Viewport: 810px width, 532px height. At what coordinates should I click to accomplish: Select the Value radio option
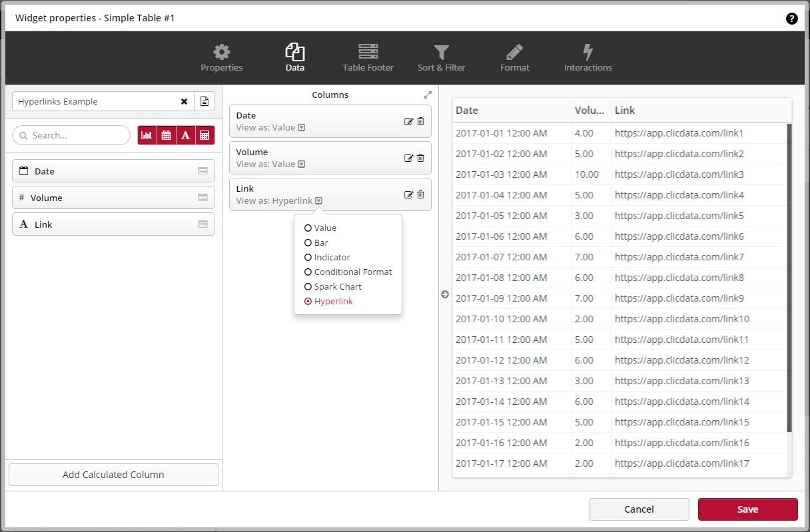coord(308,228)
